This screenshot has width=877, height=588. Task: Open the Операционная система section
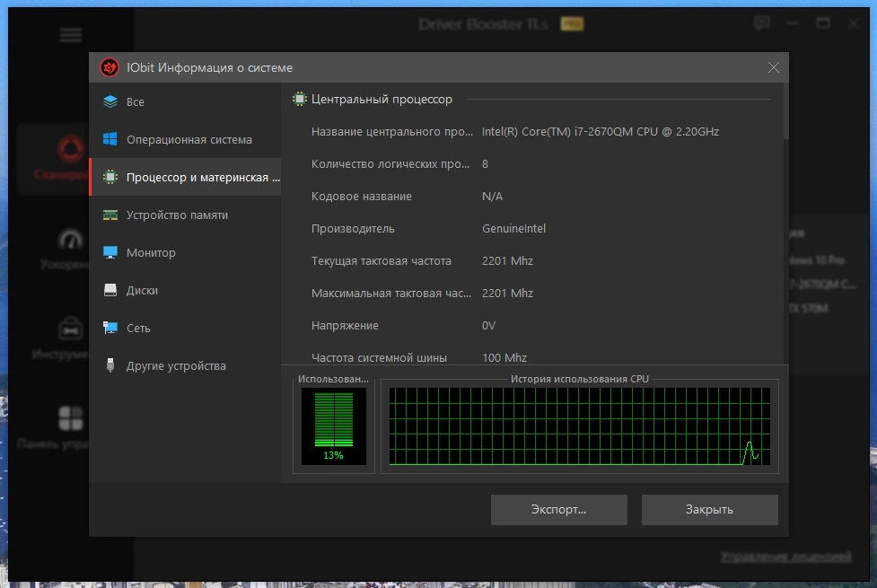[185, 139]
